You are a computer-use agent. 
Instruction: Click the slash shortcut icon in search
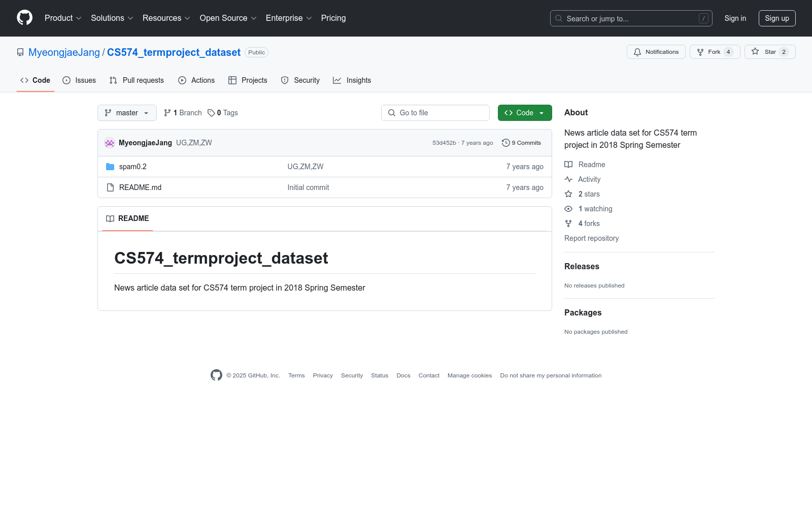point(703,18)
